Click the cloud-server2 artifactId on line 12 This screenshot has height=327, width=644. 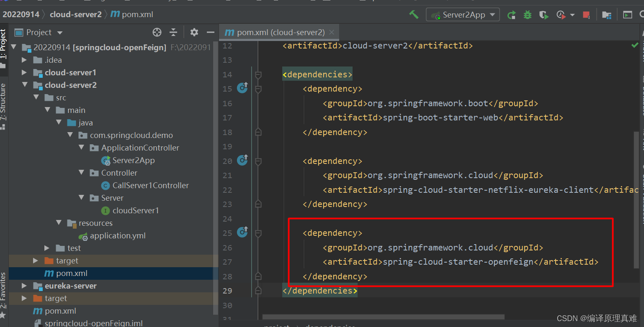(375, 46)
